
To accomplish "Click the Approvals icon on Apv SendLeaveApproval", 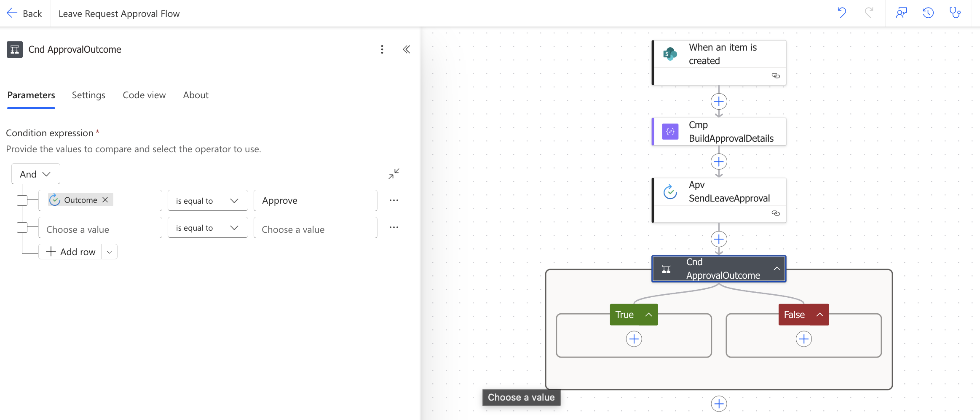I will 670,191.
